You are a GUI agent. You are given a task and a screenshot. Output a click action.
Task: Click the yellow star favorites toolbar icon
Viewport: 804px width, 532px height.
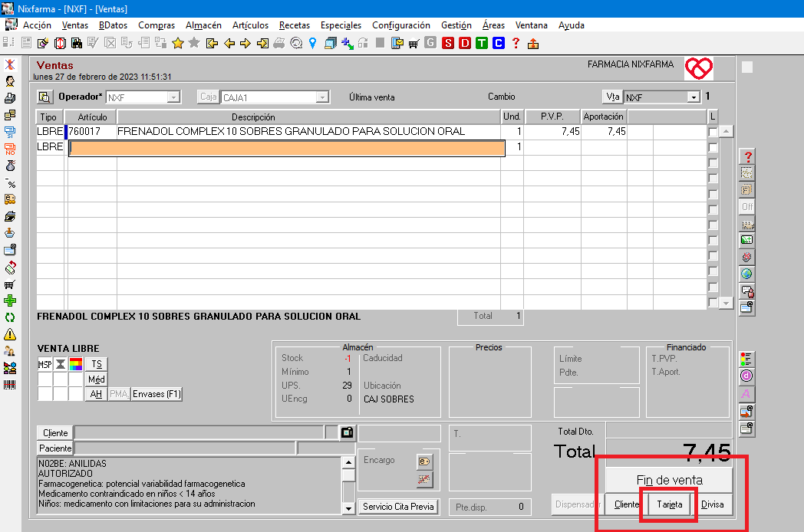[x=178, y=44]
